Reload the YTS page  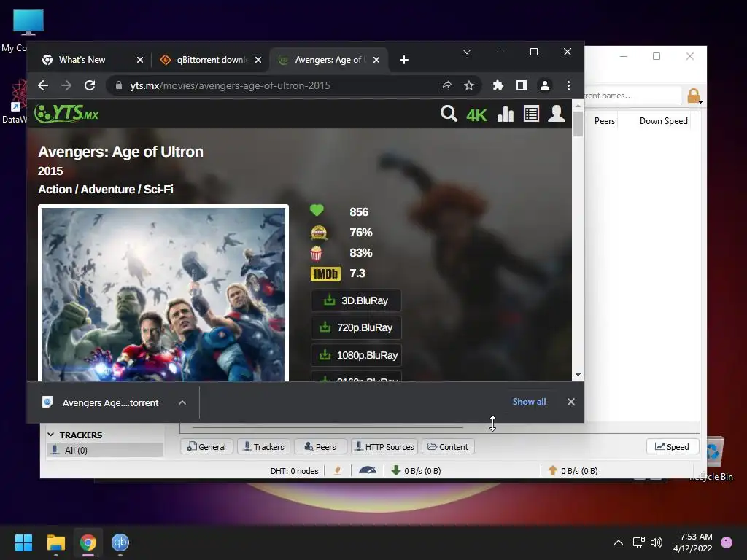90,86
